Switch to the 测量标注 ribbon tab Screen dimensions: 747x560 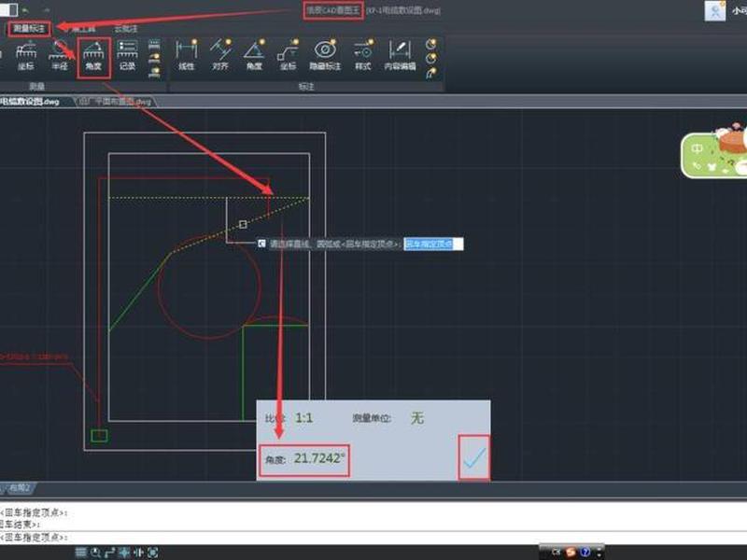click(29, 29)
